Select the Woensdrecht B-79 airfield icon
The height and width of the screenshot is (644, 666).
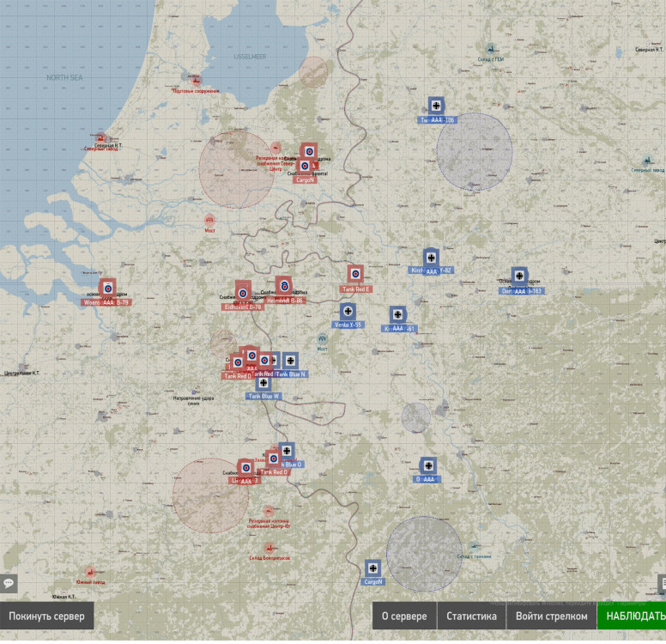click(x=107, y=289)
